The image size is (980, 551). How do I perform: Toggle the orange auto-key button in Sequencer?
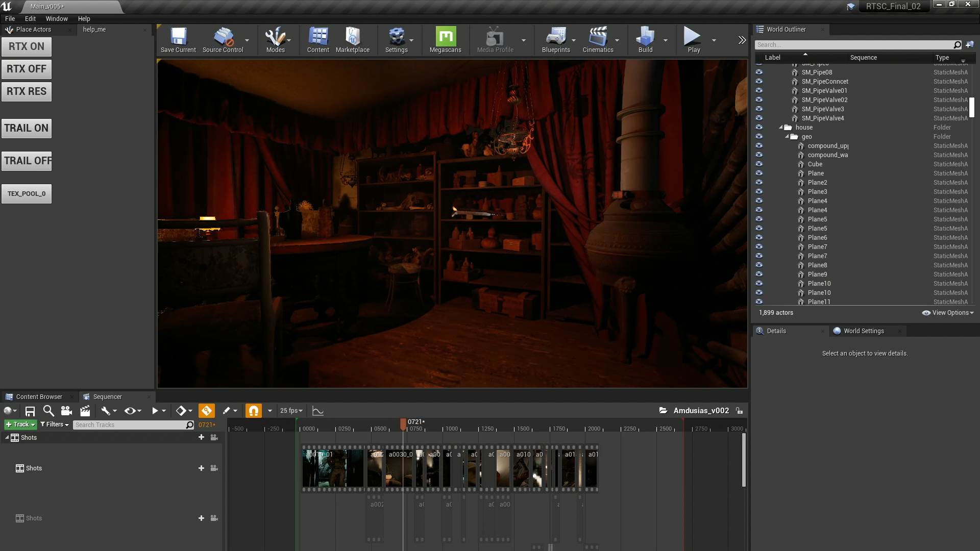point(206,411)
